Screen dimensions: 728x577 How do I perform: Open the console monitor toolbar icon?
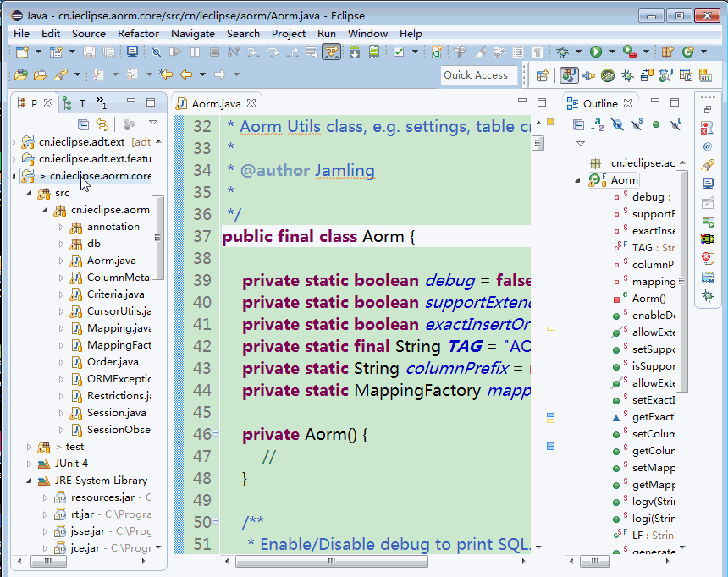pos(132,52)
